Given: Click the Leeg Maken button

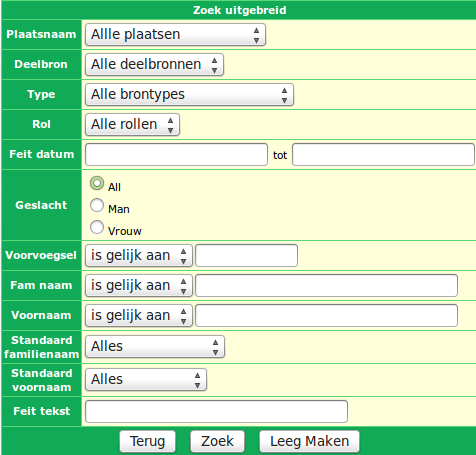Looking at the screenshot, I should [x=309, y=441].
